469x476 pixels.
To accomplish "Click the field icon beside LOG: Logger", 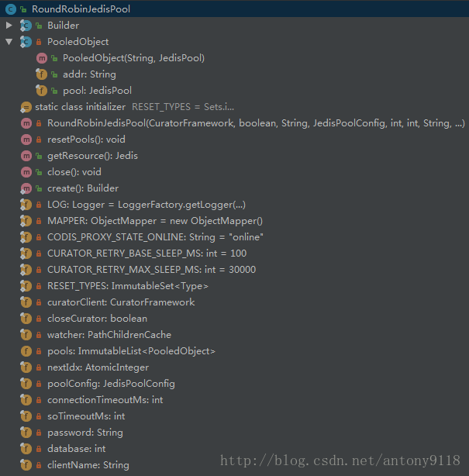I will (26, 205).
